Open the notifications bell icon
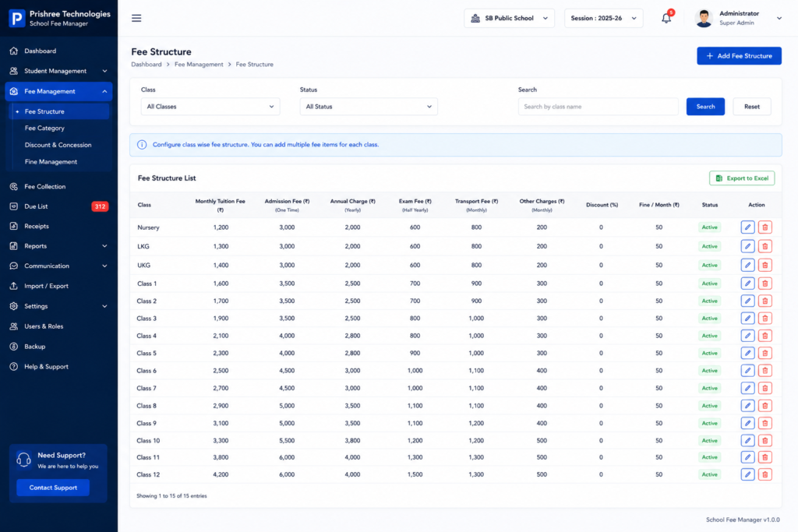Image resolution: width=798 pixels, height=532 pixels. point(666,19)
